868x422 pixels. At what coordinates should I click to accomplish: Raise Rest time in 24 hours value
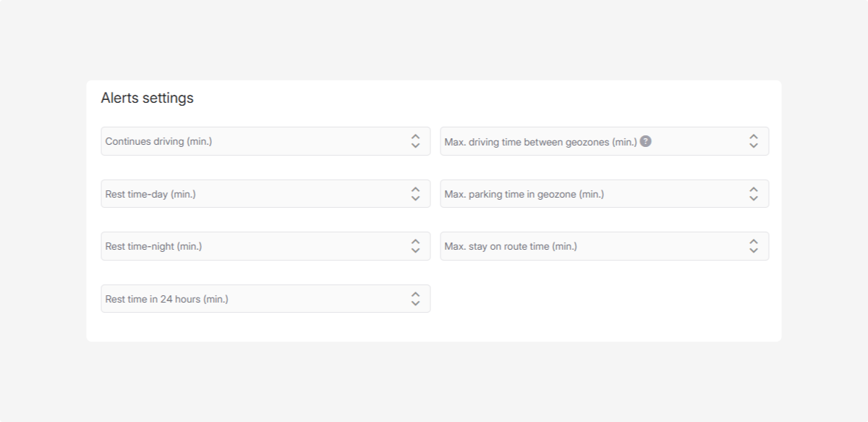pyautogui.click(x=415, y=294)
